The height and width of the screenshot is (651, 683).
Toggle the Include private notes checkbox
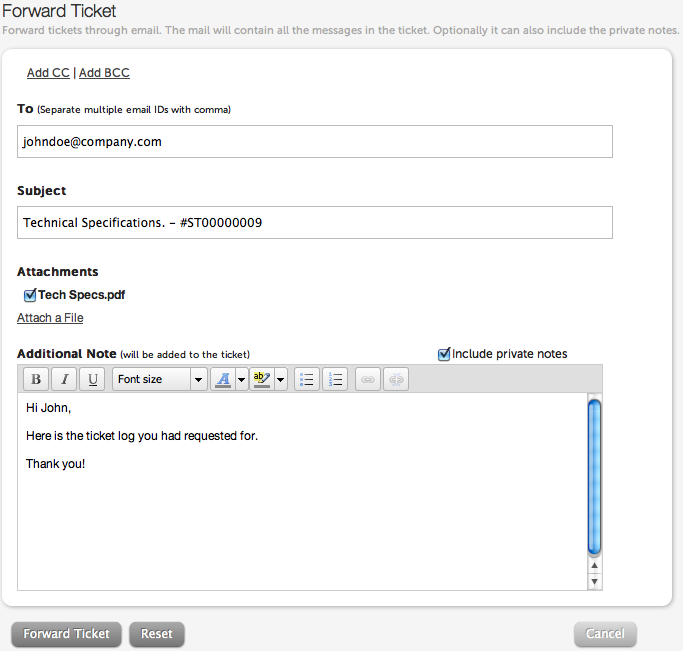click(x=444, y=354)
